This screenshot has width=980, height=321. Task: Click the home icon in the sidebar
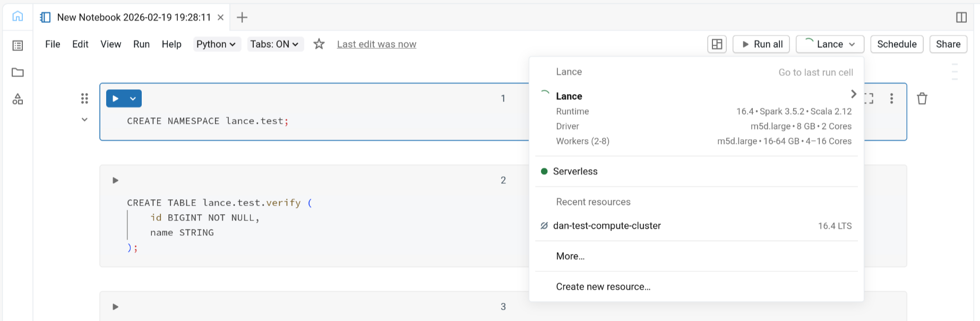(x=18, y=16)
